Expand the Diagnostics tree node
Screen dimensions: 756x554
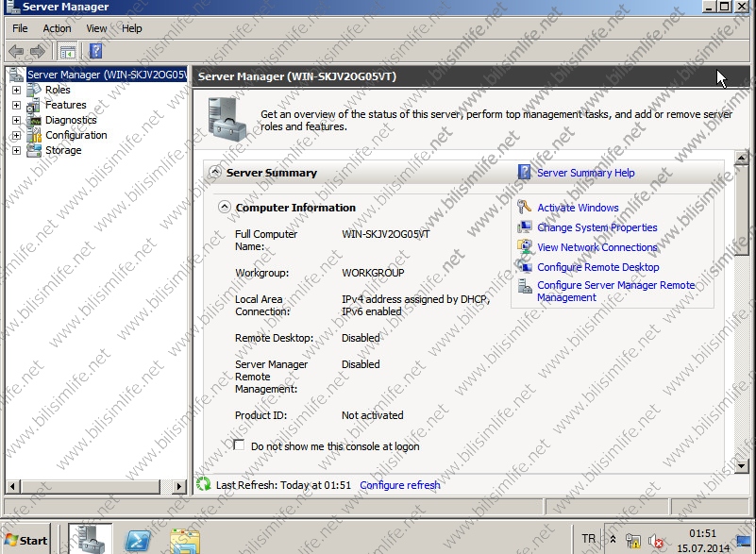click(16, 120)
